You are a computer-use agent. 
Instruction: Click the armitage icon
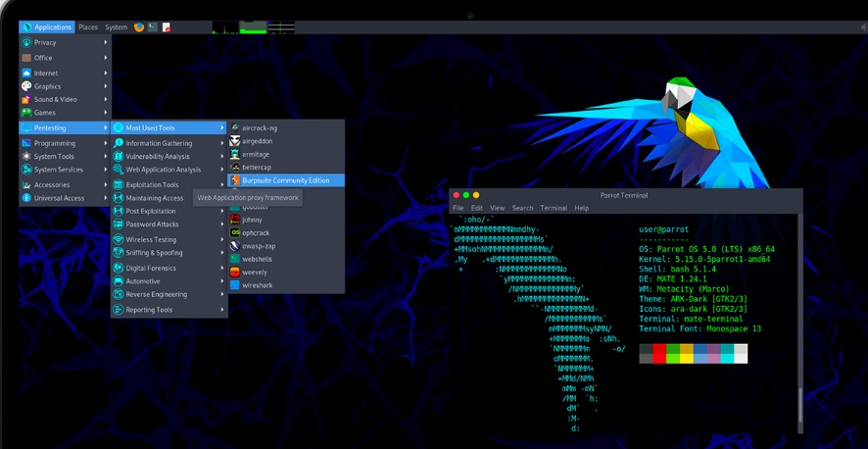coord(235,155)
